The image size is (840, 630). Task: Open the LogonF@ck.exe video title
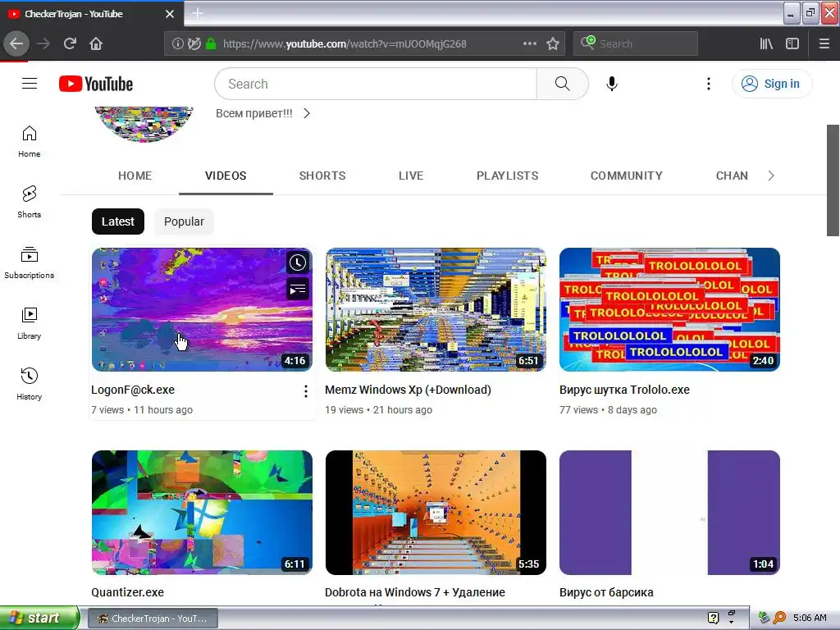(x=133, y=390)
